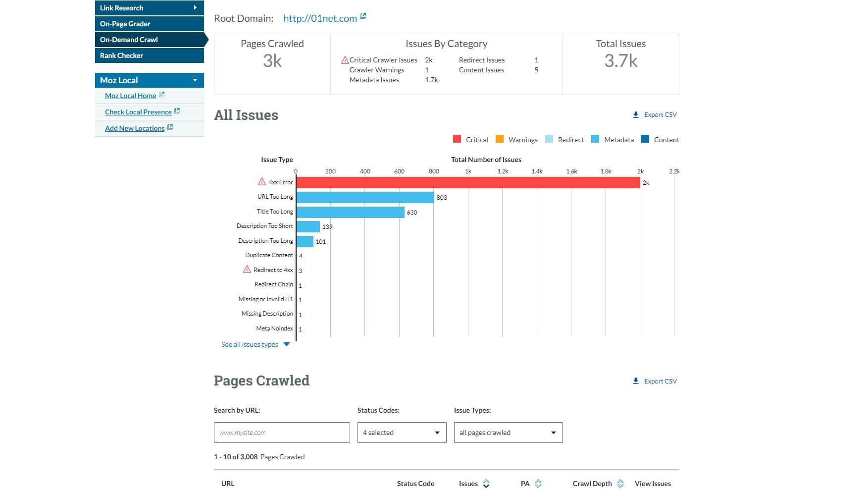The height and width of the screenshot is (490, 868).
Task: Click See all issues types link
Action: [250, 344]
